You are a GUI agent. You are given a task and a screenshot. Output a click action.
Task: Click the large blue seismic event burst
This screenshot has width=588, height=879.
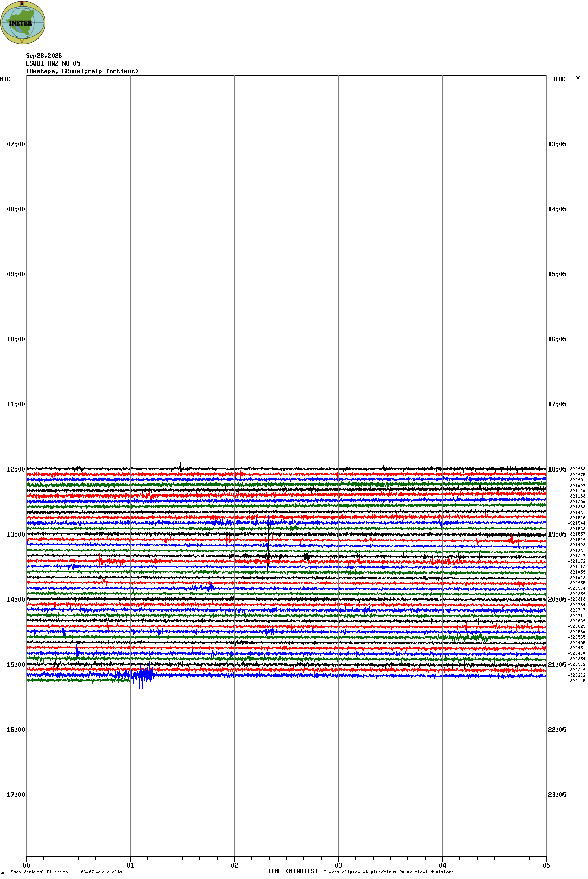[x=142, y=678]
